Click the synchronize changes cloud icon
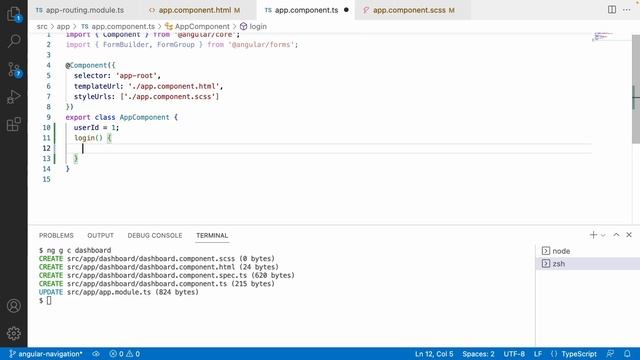The image size is (640, 360). [x=96, y=354]
